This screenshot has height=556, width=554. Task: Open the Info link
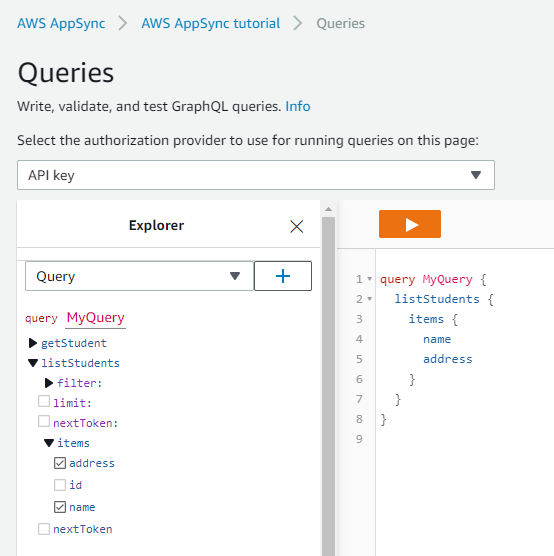(x=298, y=106)
